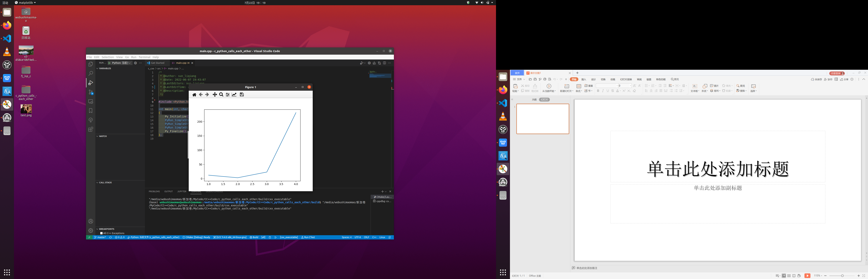Open the Explorer icon in VS Code activity bar

91,64
